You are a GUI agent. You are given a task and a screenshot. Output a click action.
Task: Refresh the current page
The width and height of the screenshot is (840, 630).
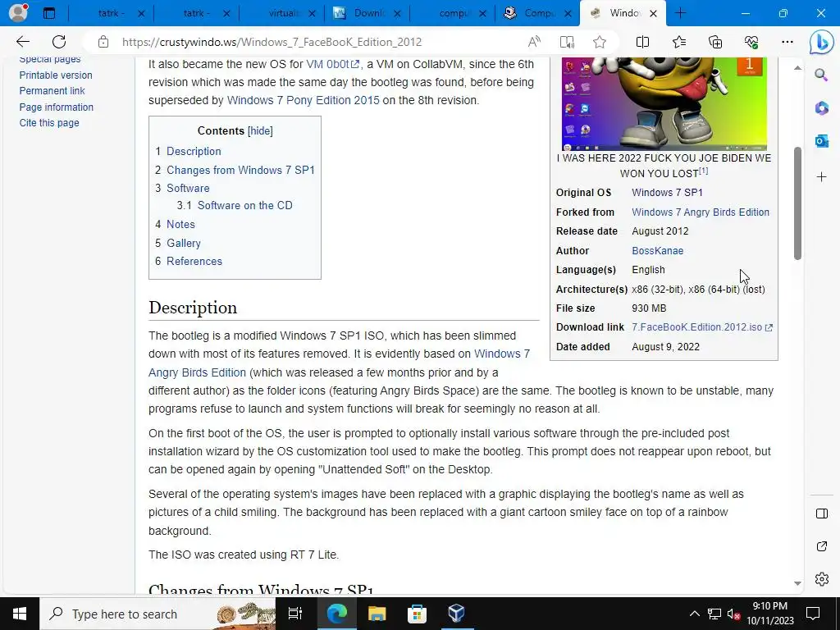pyautogui.click(x=59, y=42)
